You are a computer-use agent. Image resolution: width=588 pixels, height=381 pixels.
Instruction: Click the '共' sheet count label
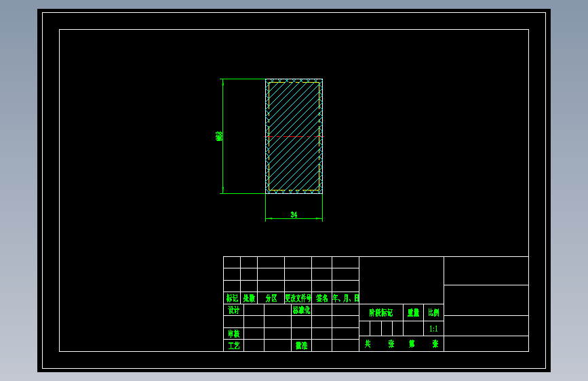click(x=368, y=344)
